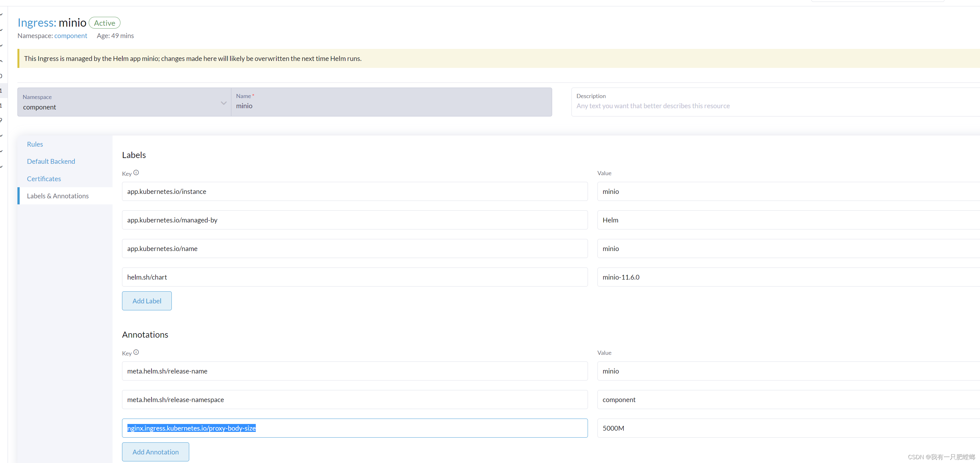
Task: Open the component namespace link
Action: click(x=71, y=36)
